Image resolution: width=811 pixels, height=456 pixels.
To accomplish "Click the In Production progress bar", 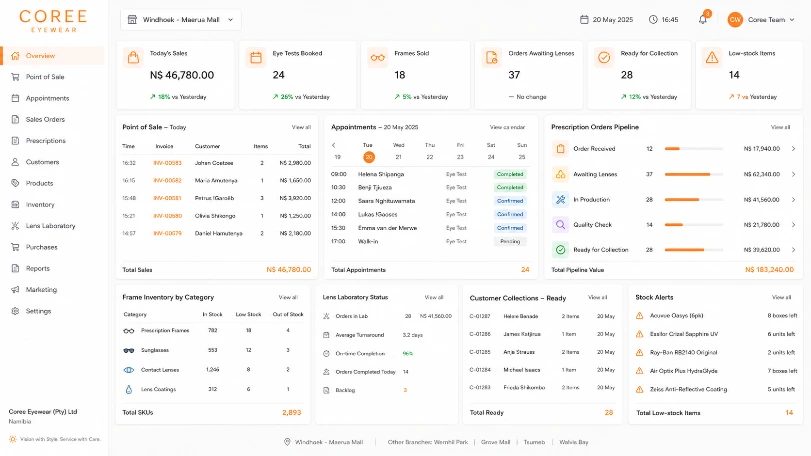I will [694, 200].
